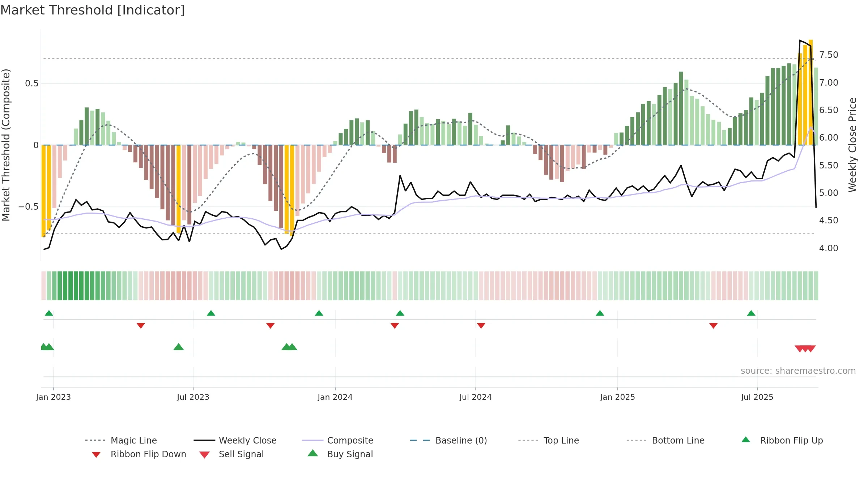The image size is (868, 488).
Task: Click the Market Threshold [Indicator] title
Action: click(x=93, y=10)
